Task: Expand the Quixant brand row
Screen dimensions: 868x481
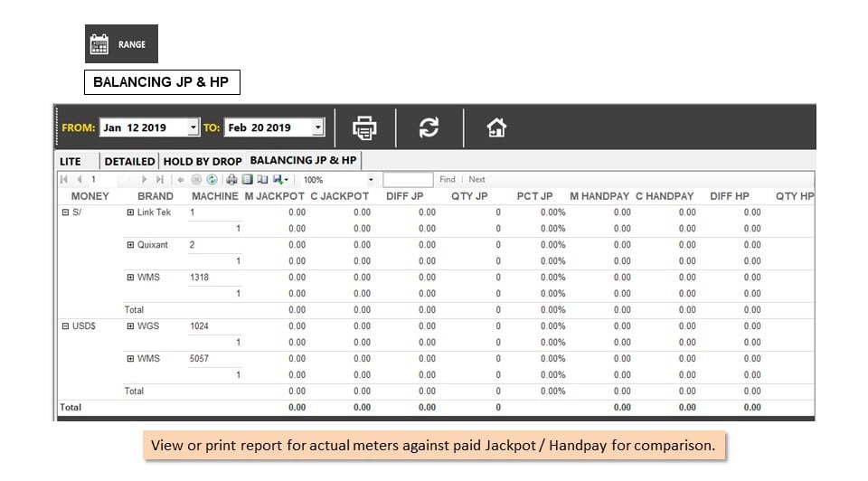Action: pos(130,245)
